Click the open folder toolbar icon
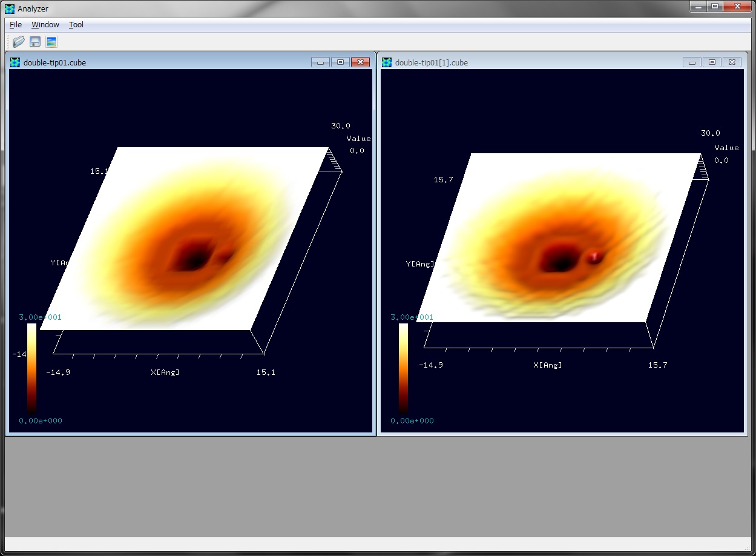Screen dimensions: 756x556 point(19,42)
